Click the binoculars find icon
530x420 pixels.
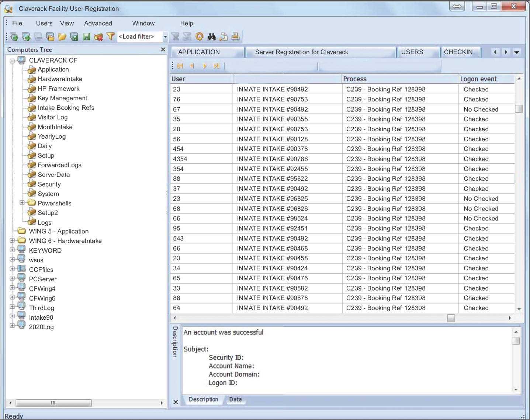click(x=211, y=37)
